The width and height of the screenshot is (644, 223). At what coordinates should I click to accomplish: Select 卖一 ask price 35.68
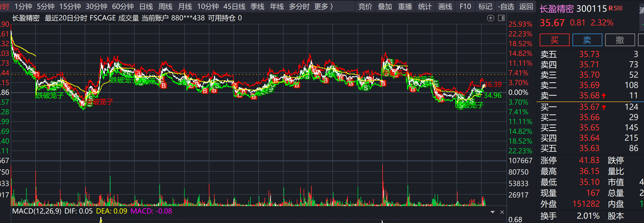(589, 95)
